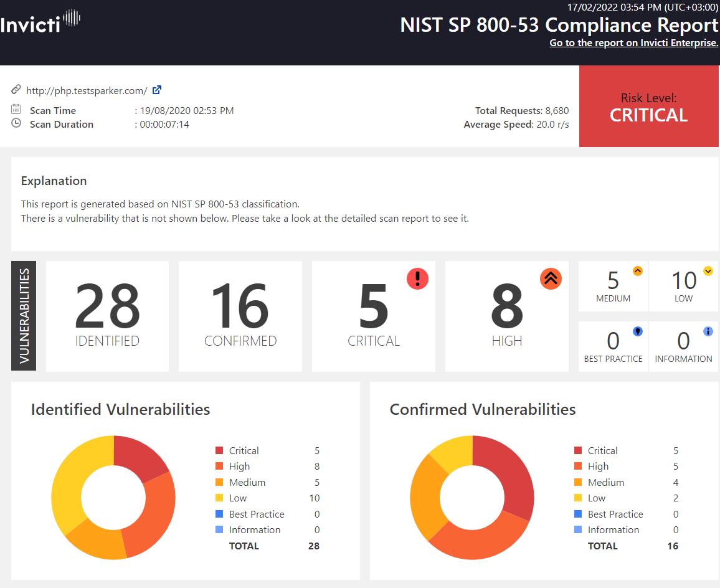Viewport: 720px width, 588px height.
Task: Click the 10 Low card
Action: (x=684, y=286)
